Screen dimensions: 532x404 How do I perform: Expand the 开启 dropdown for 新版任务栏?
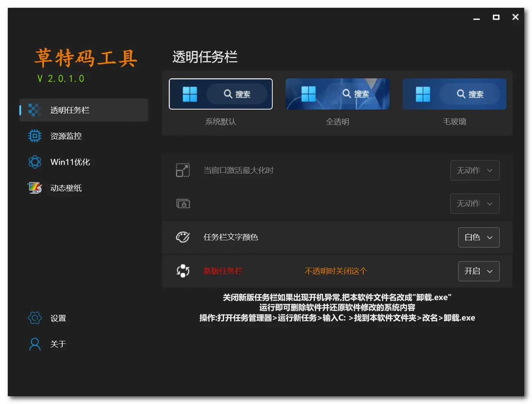tap(479, 271)
